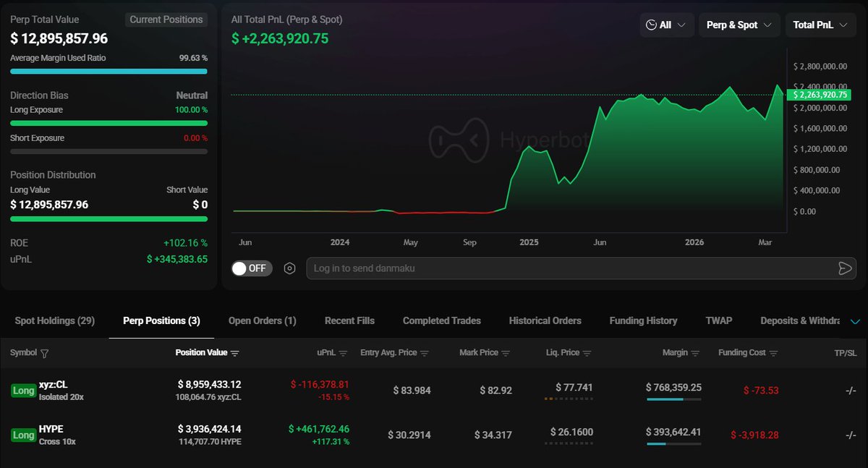Click the Average Margin Used Ratio bar

[x=109, y=72]
